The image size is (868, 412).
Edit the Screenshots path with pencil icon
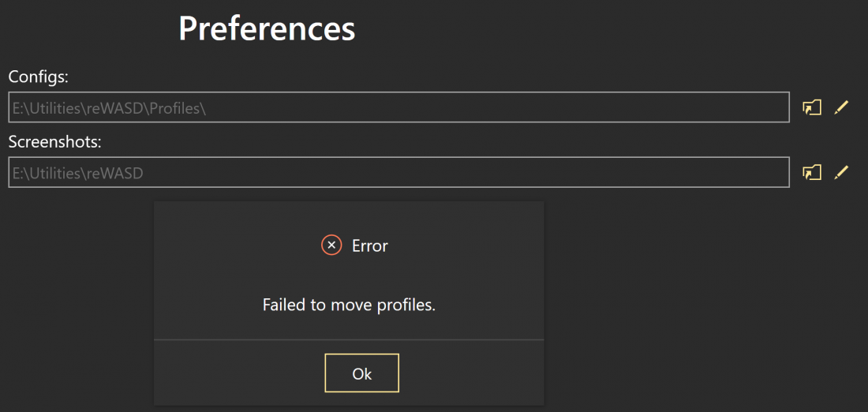[841, 173]
